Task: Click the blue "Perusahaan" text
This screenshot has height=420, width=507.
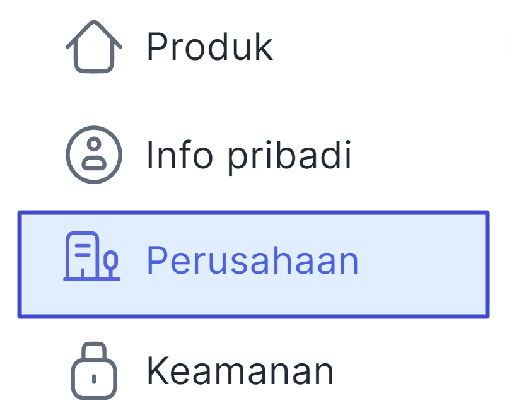Action: click(x=252, y=260)
